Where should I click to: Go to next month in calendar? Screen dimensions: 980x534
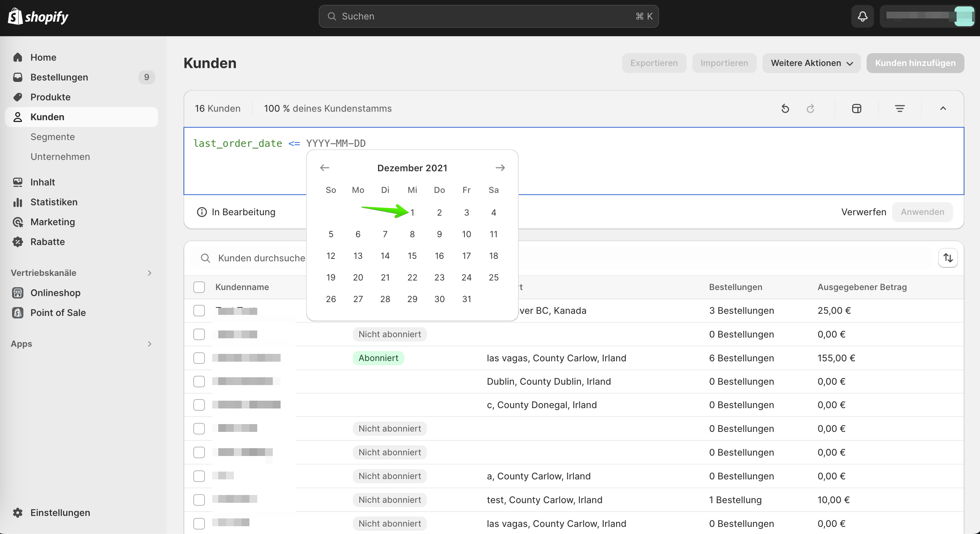click(500, 168)
